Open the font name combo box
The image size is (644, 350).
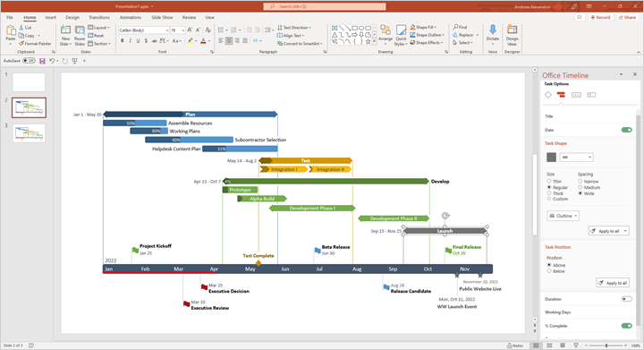point(144,30)
